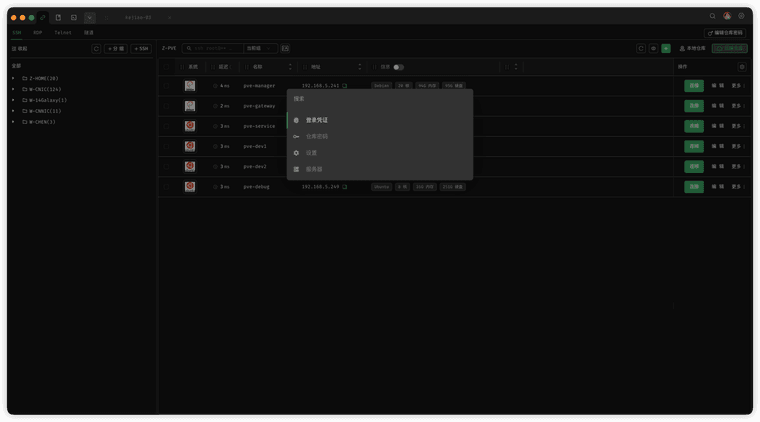Click the green plus add-server icon
The width and height of the screenshot is (760, 422).
666,48
